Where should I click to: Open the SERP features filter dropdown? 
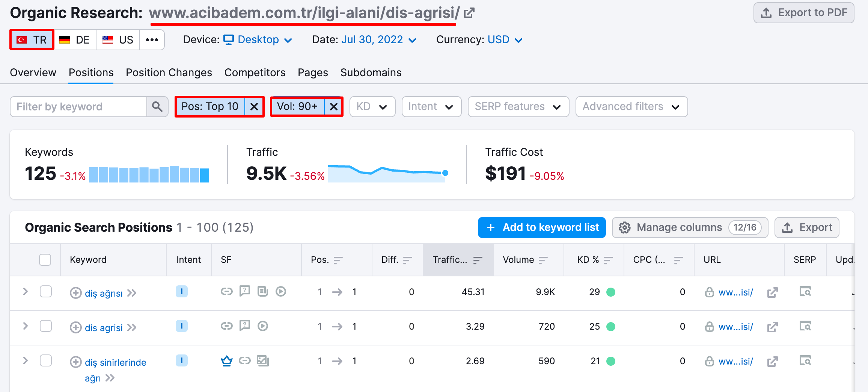(518, 107)
